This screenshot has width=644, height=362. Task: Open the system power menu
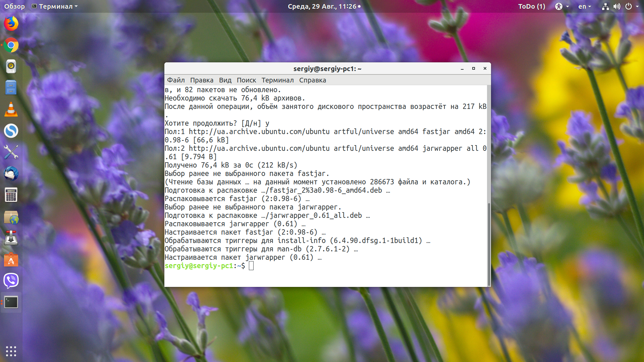[x=632, y=6]
